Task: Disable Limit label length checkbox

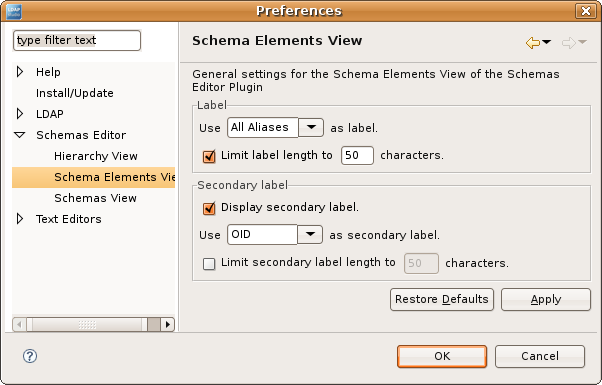Action: point(209,156)
